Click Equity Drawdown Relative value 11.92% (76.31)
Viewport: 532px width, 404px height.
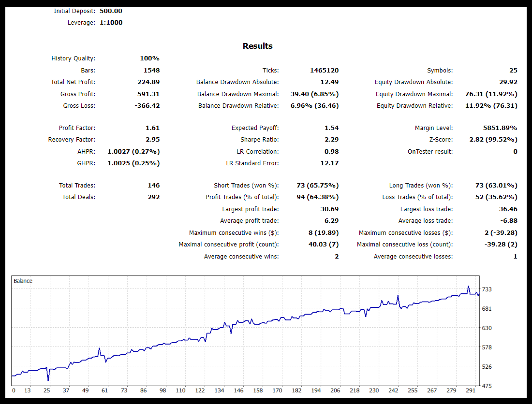[x=491, y=106]
